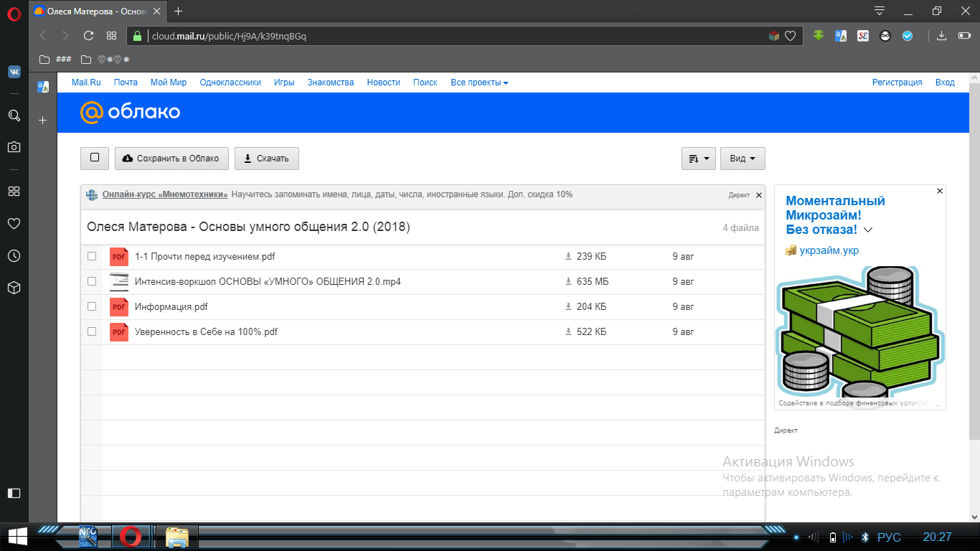Download 1-1 Прочти перед изучением.pdf via 239 КБ arrow
This screenshot has height=551, width=980.
coord(568,256)
